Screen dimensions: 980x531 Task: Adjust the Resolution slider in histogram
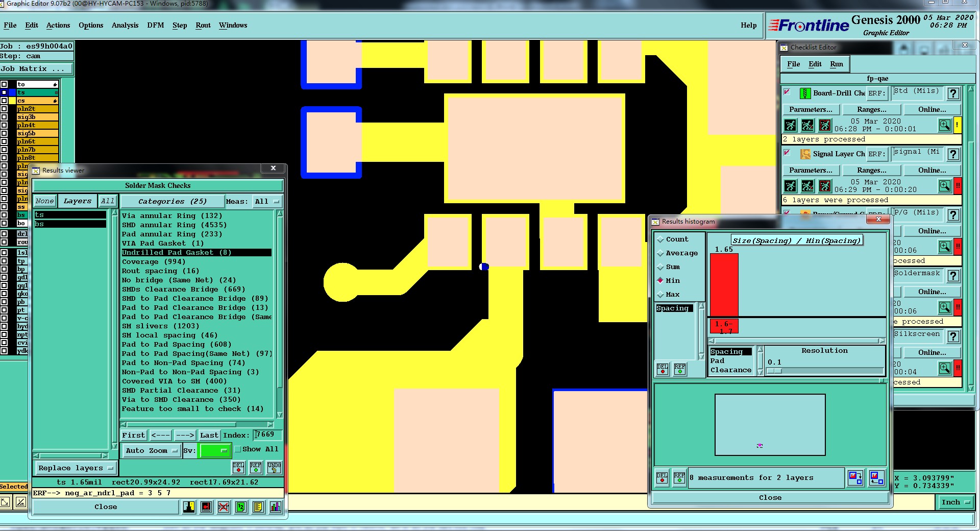tap(774, 371)
